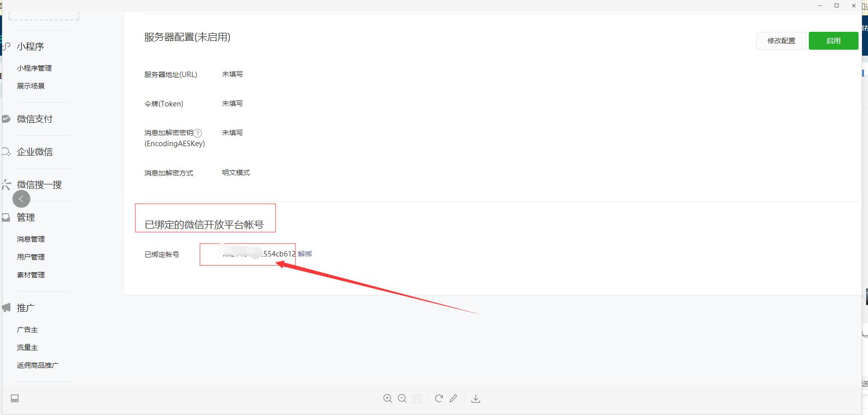Open 企业微信 in sidebar
This screenshot has height=415, width=868.
tap(35, 152)
